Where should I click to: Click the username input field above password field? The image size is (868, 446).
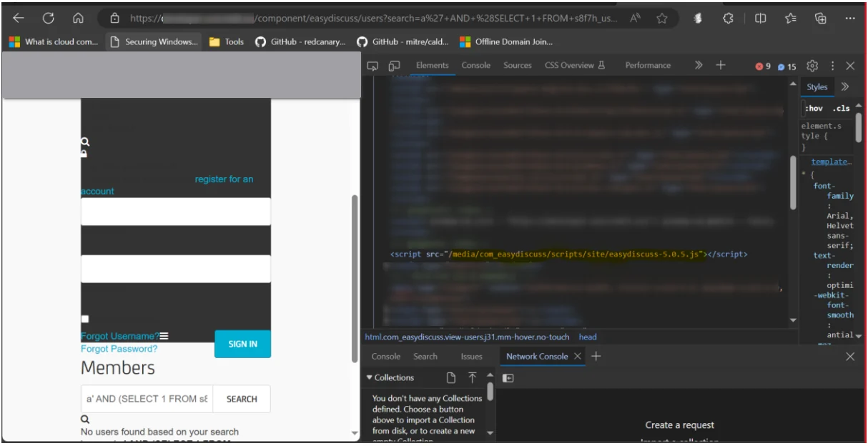[176, 212]
